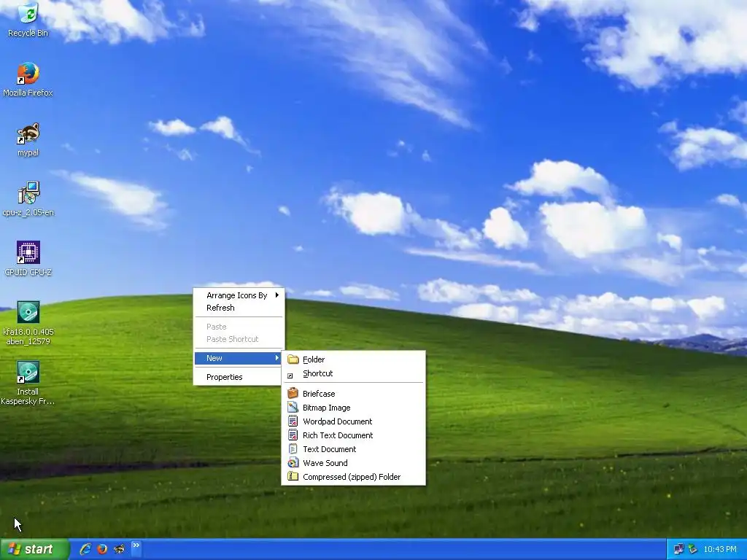This screenshot has height=560, width=747.
Task: Launch Firefox from the Quick Launch bar
Action: point(102,549)
